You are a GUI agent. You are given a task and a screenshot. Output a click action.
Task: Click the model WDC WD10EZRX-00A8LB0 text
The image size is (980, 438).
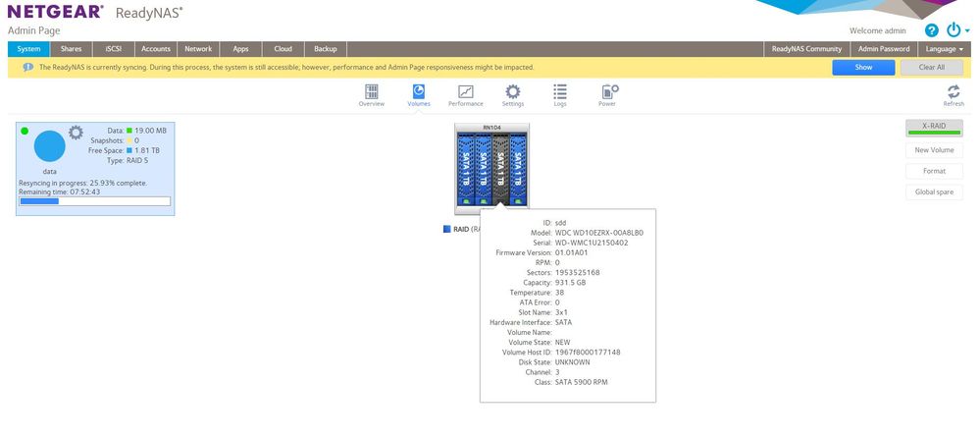click(x=598, y=233)
